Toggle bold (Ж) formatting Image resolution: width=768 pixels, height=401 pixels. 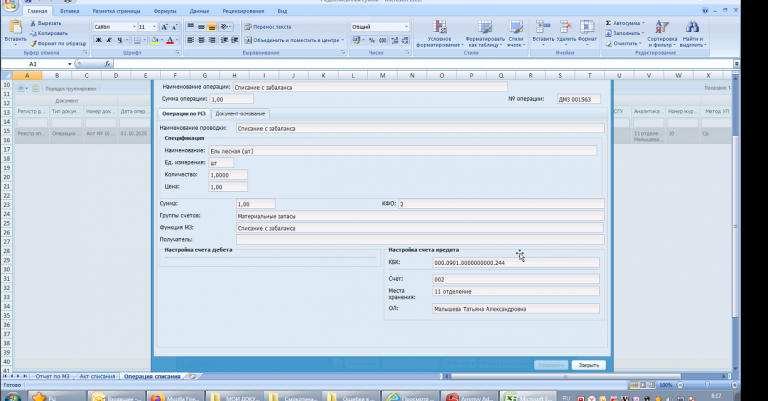coord(98,40)
